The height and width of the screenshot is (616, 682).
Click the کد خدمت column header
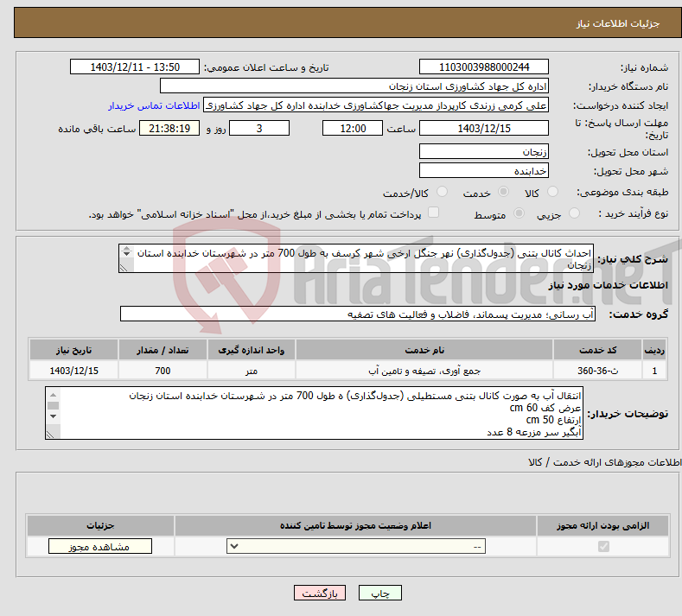[x=597, y=350]
